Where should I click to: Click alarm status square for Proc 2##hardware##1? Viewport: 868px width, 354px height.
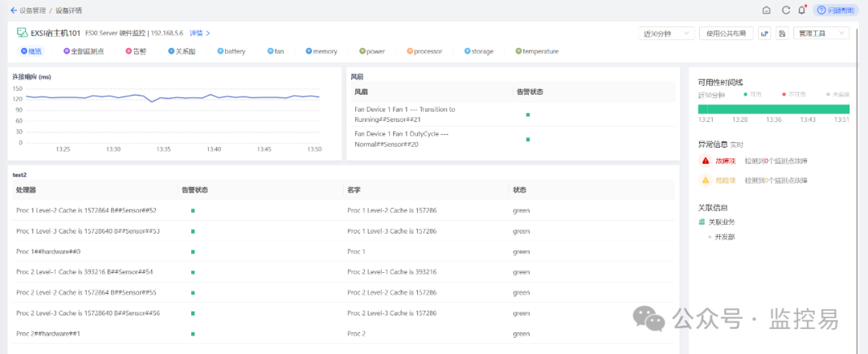(x=193, y=334)
